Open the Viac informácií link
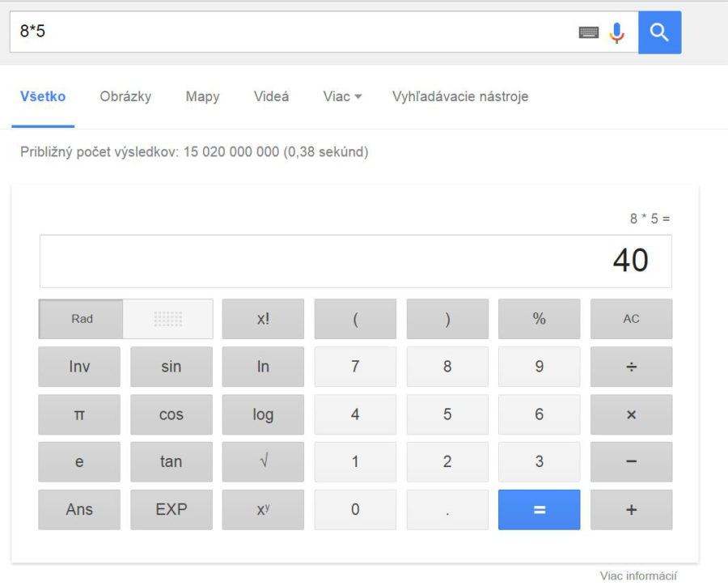728x586 pixels. (638, 576)
